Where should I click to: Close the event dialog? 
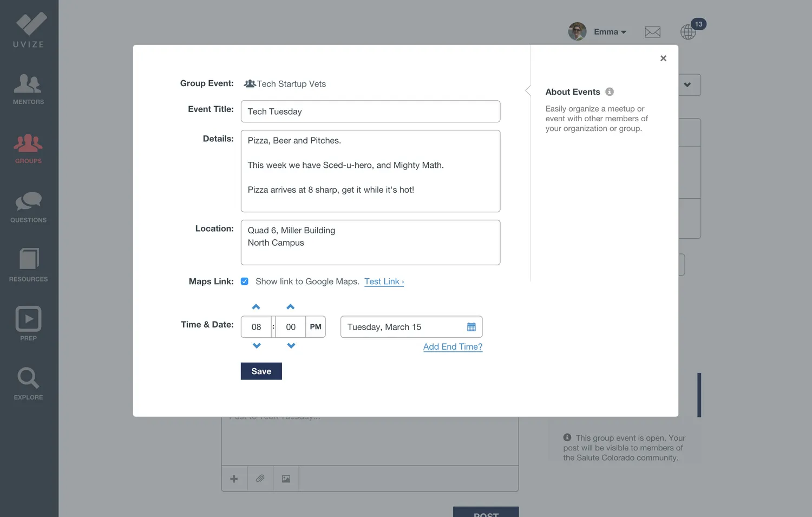pyautogui.click(x=663, y=58)
